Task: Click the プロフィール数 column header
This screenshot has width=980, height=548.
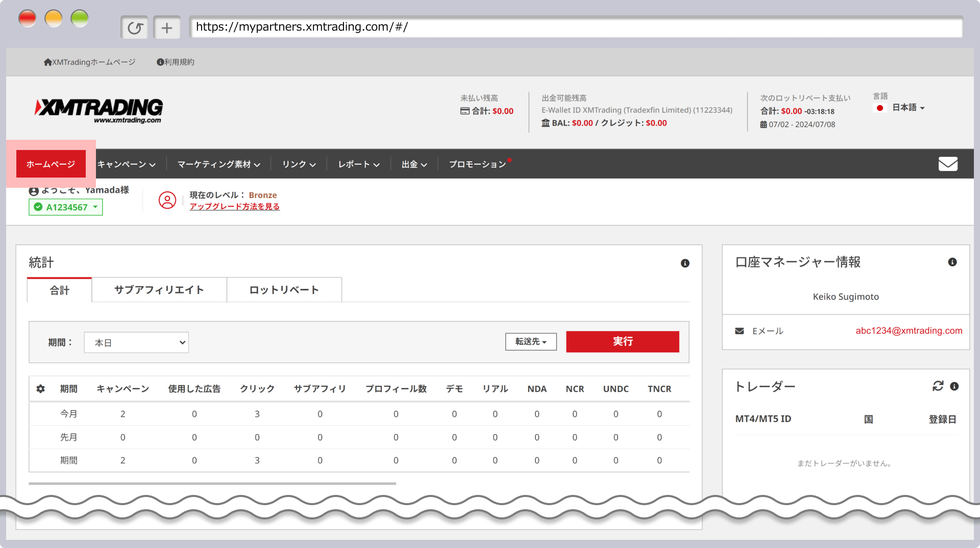Action: [396, 389]
